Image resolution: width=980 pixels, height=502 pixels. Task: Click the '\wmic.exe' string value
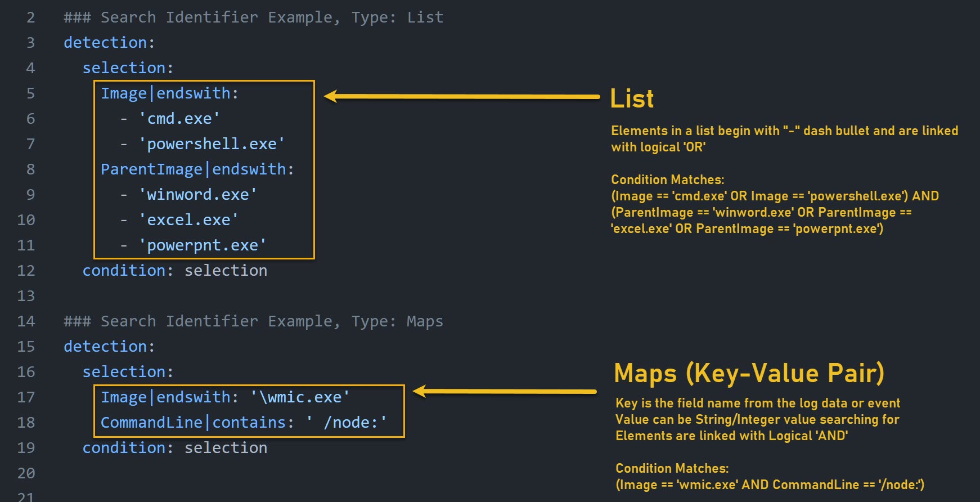tap(300, 397)
